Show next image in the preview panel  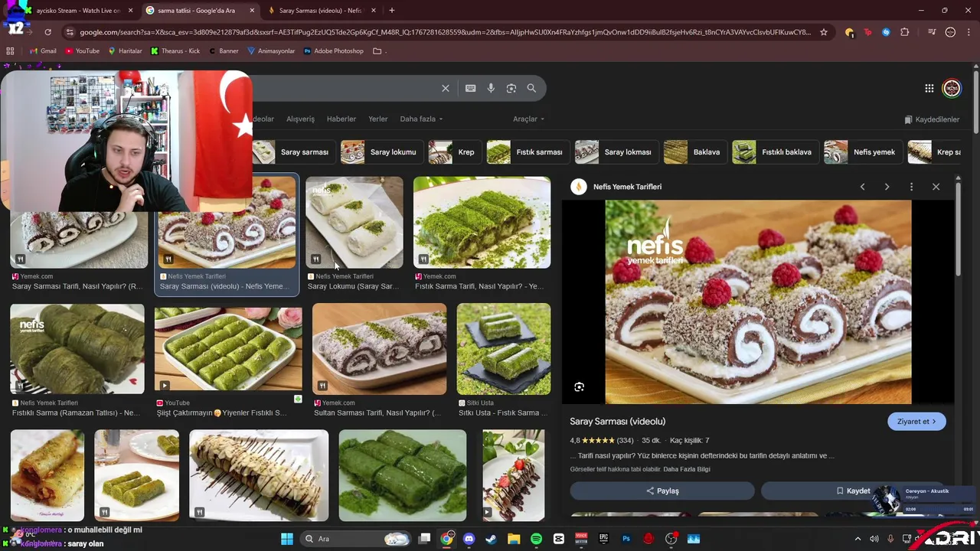click(x=887, y=187)
